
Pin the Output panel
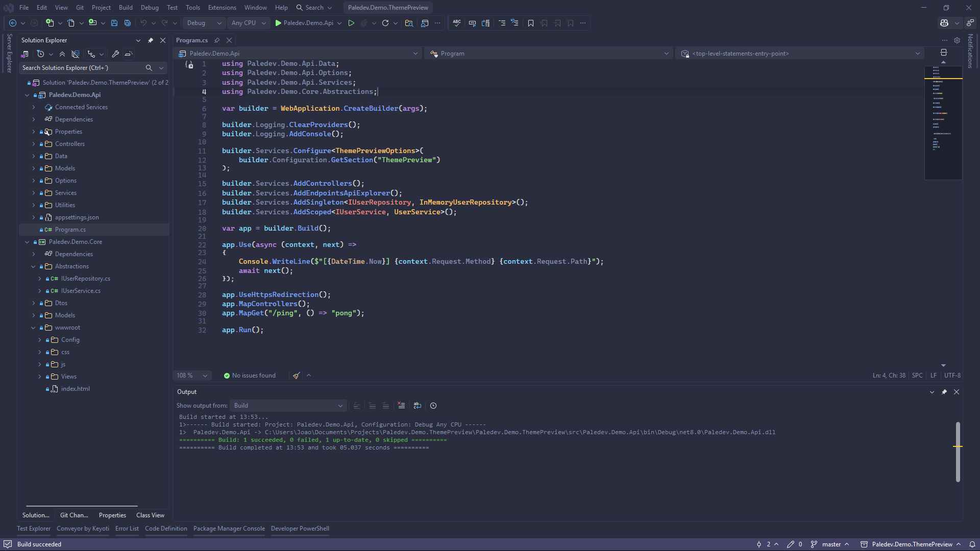tap(944, 392)
